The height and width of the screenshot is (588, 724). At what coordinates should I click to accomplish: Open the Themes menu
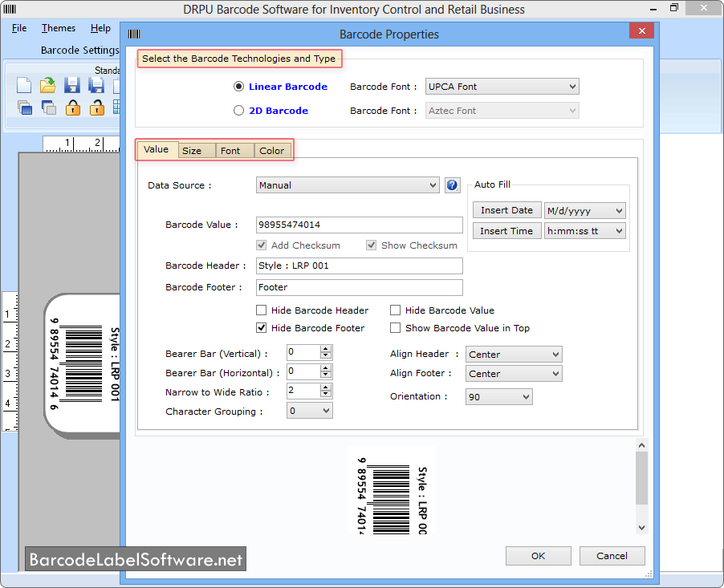[58, 28]
